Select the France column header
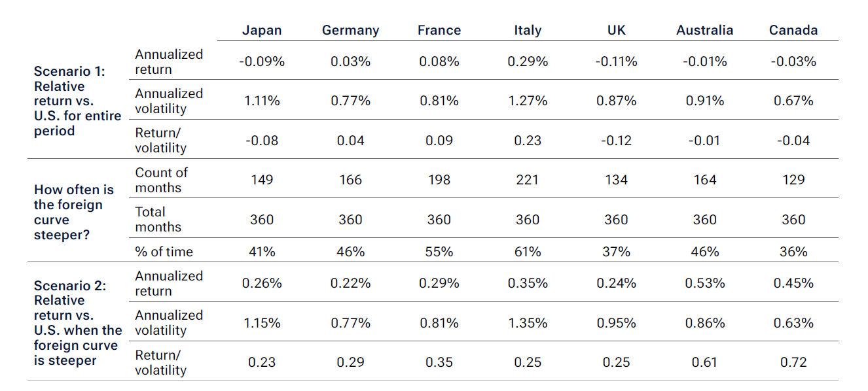This screenshot has width=868, height=391. click(439, 30)
